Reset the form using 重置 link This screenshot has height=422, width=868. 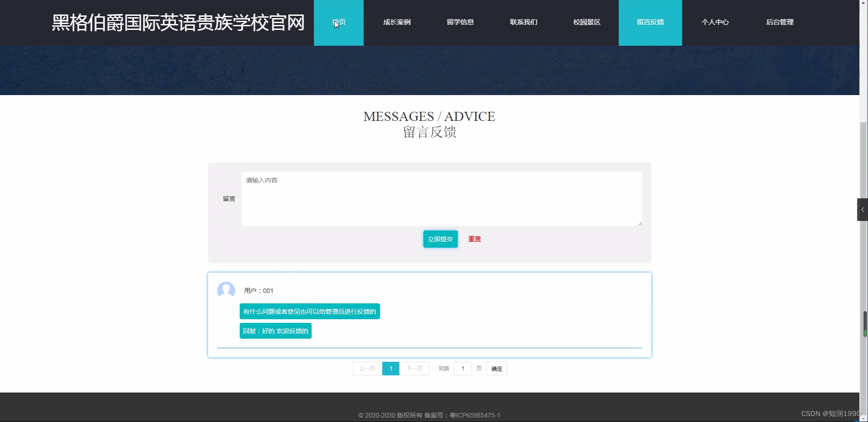[474, 239]
